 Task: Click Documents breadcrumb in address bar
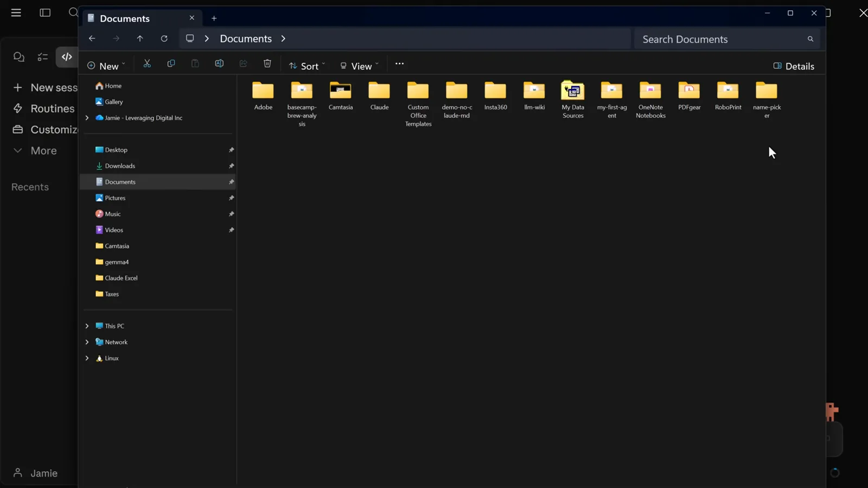pyautogui.click(x=246, y=38)
